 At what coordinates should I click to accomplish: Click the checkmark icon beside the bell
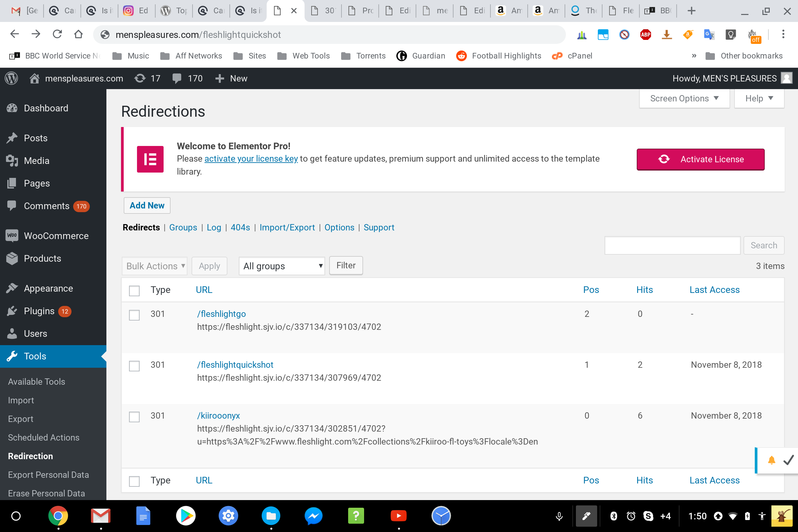(788, 461)
